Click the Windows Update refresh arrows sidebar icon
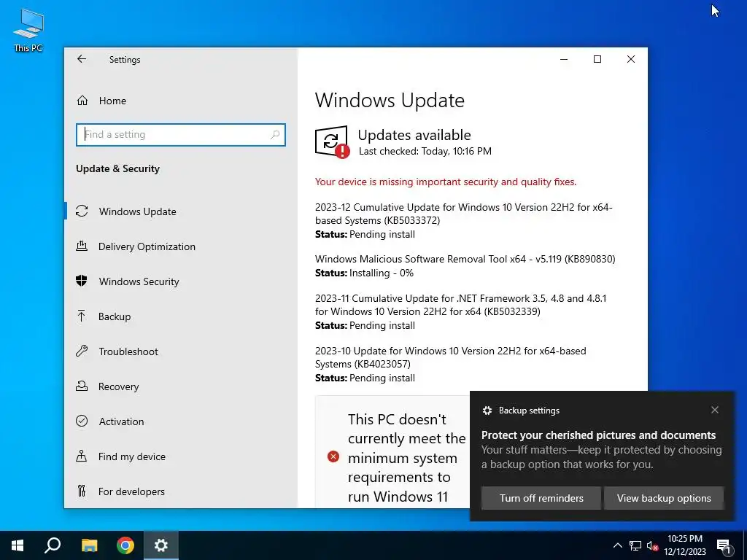 pyautogui.click(x=82, y=211)
